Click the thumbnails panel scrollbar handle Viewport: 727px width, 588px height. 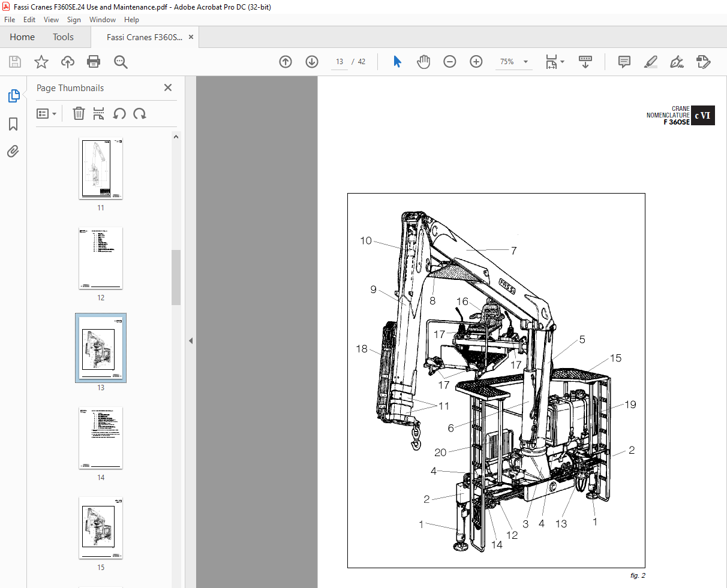coord(176,278)
